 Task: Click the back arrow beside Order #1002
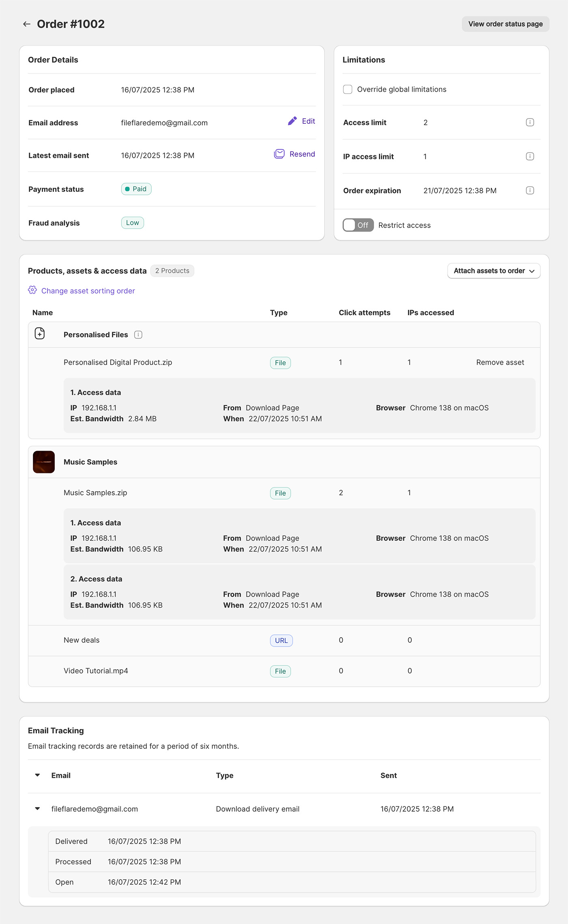(27, 24)
